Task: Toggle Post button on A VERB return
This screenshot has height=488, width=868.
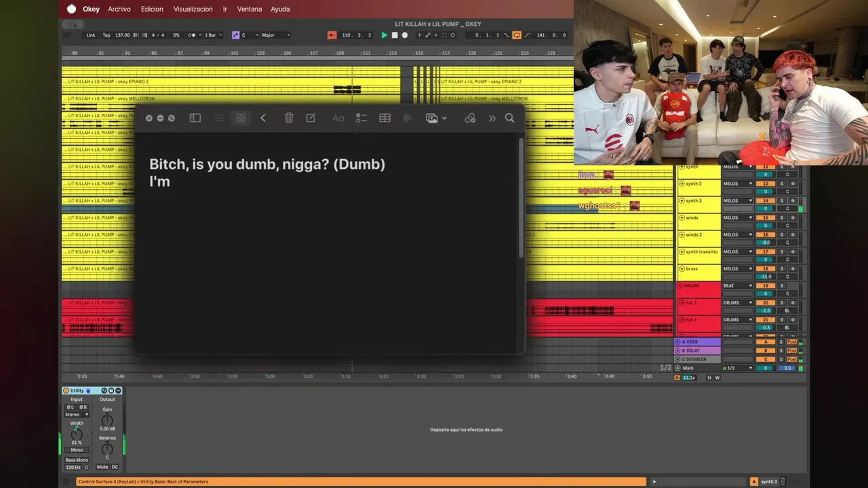Action: coord(792,342)
